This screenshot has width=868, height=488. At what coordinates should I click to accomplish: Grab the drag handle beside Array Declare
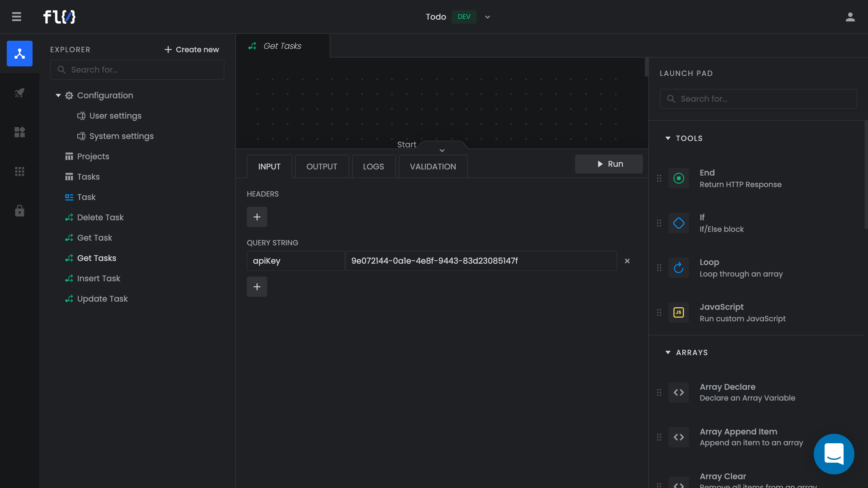659,392
